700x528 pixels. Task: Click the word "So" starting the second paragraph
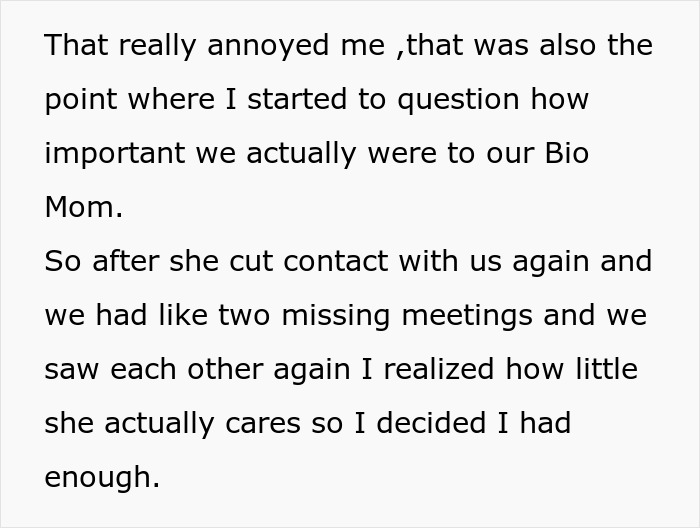click(x=62, y=262)
